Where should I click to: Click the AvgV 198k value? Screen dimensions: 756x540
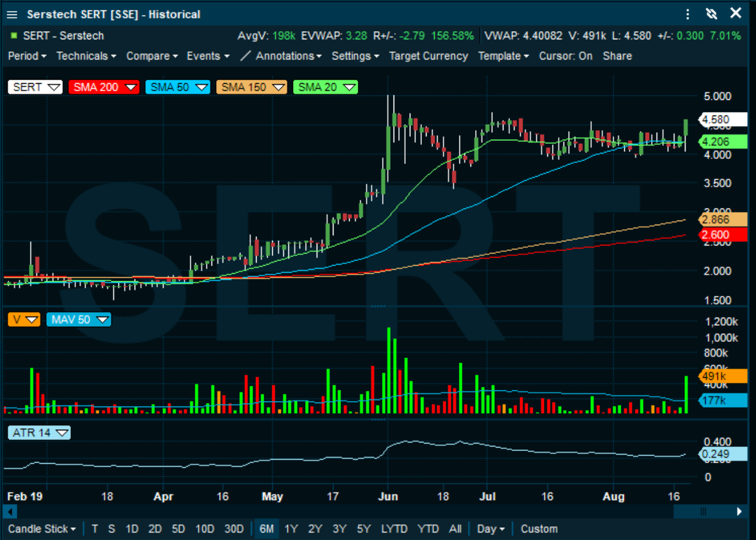point(284,36)
